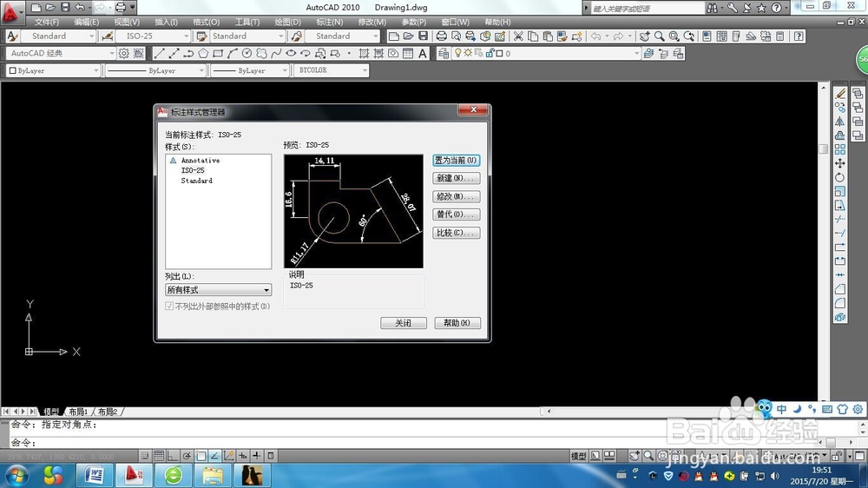Select the Hatch tool
868x488 pixels.
click(364, 53)
